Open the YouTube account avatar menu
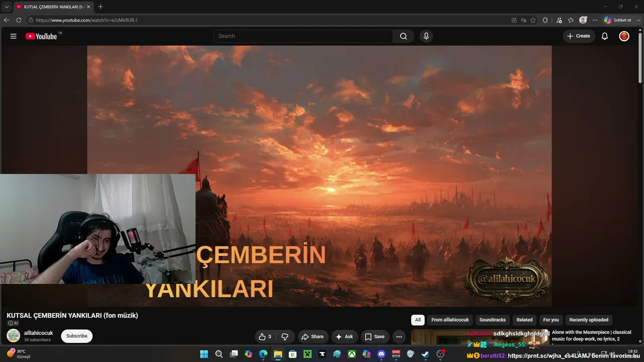Viewport: 644px width, 362px height. [x=624, y=36]
